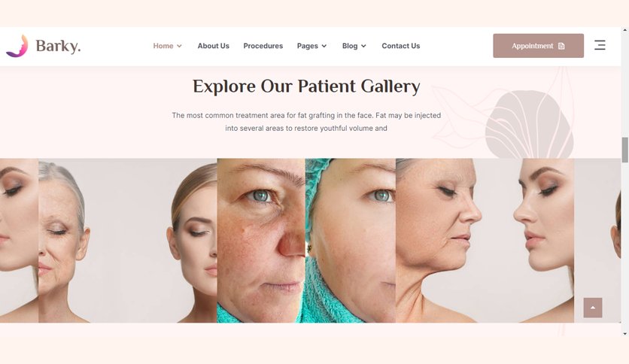Expand the Blog dropdown chevron
Screen dimensions: 629x364
coord(363,46)
